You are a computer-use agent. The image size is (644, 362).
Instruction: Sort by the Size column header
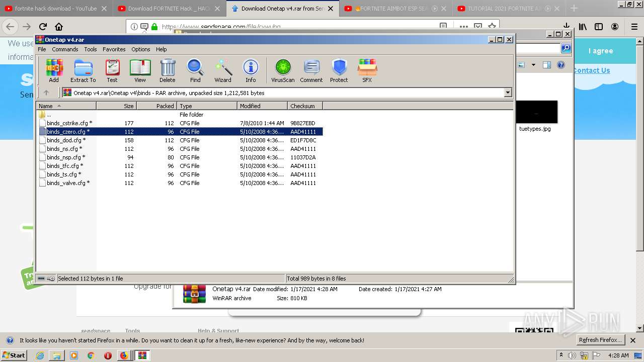coord(117,106)
